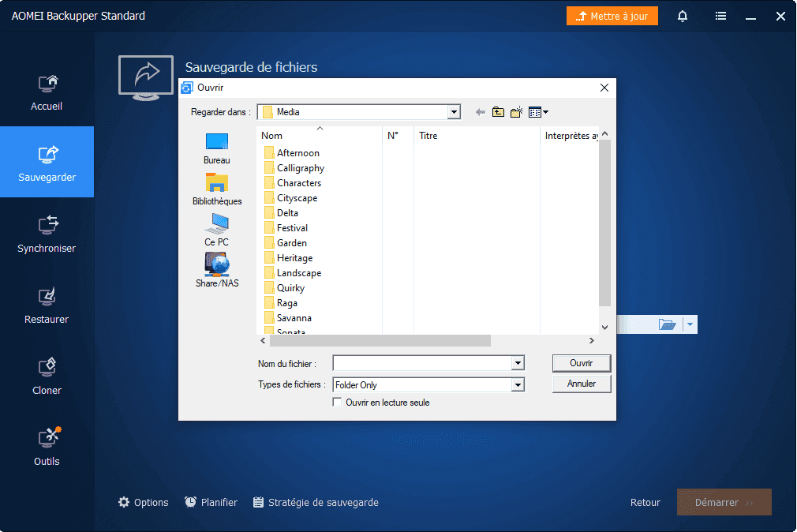Viewport: 797px width, 532px height.
Task: Click the horizontal scrollbar left arrow
Action: (263, 341)
